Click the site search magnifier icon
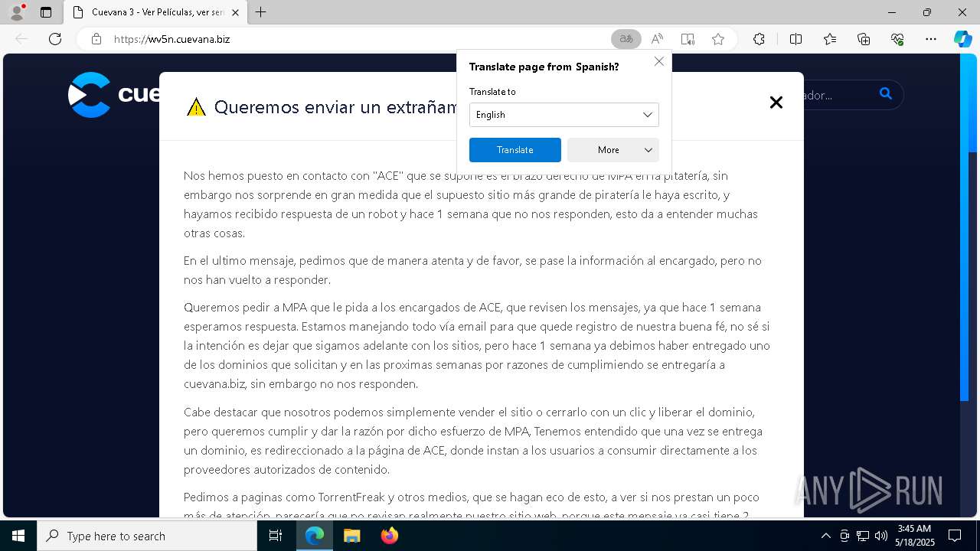Screen dimensions: 980x551 886,94
